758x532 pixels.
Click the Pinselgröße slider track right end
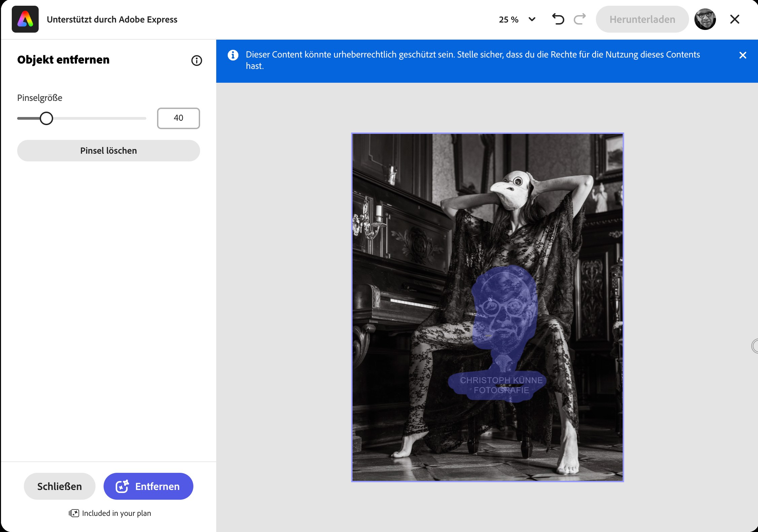coord(144,118)
